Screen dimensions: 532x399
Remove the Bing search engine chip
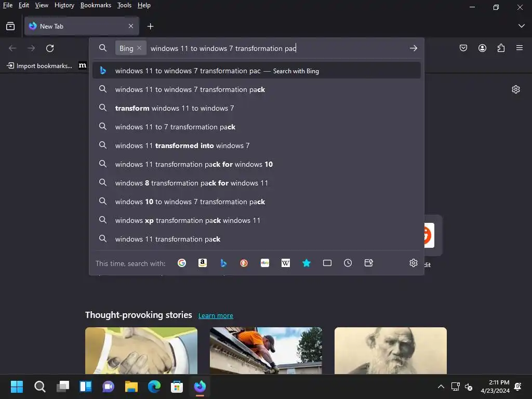click(x=139, y=48)
